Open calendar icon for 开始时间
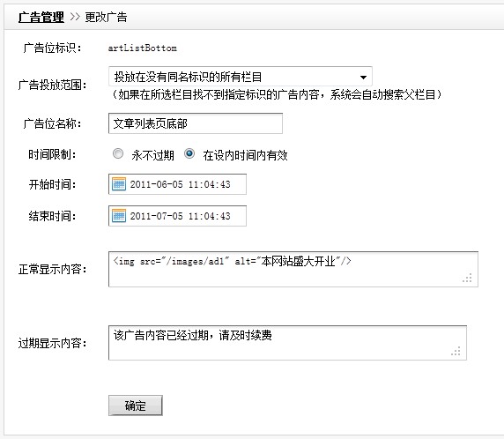This screenshot has height=439, width=504. point(119,184)
